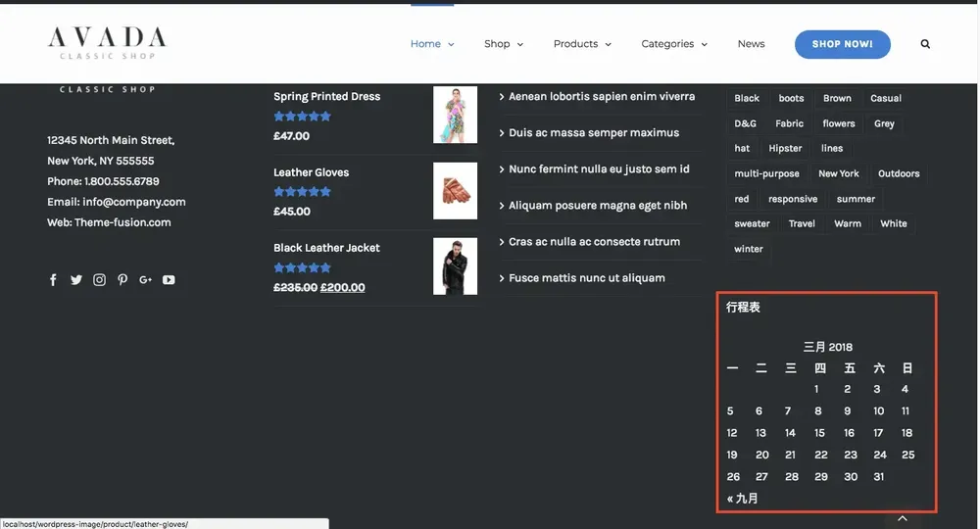The image size is (980, 529).
Task: Select the boots tag
Action: pyautogui.click(x=791, y=98)
